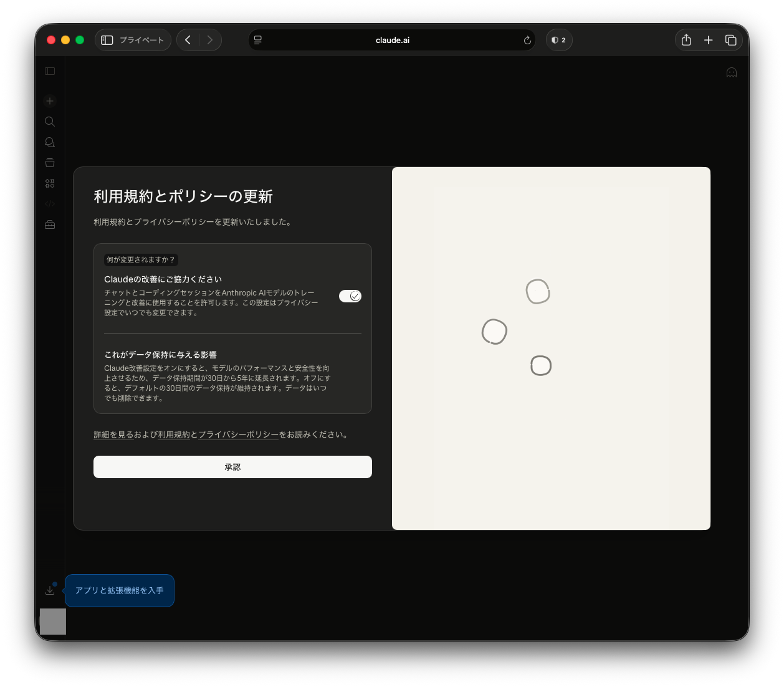Click the download icon near アプリと拡張機能を入手

[x=50, y=589]
